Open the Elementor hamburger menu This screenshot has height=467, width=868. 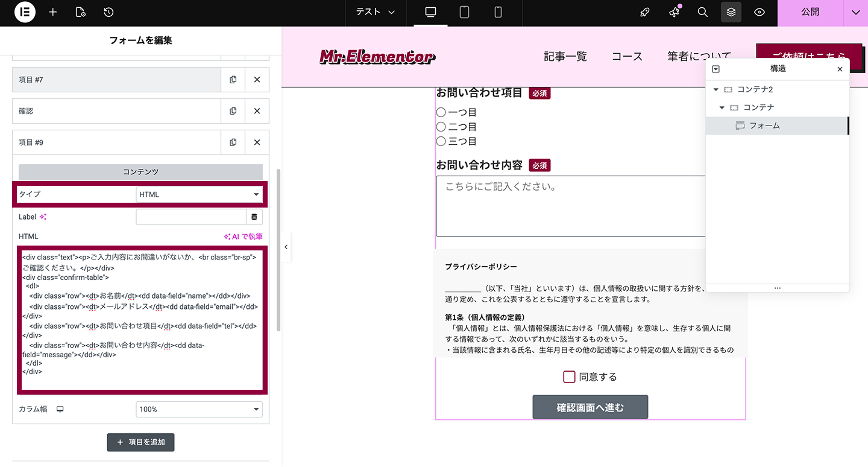pyautogui.click(x=24, y=12)
